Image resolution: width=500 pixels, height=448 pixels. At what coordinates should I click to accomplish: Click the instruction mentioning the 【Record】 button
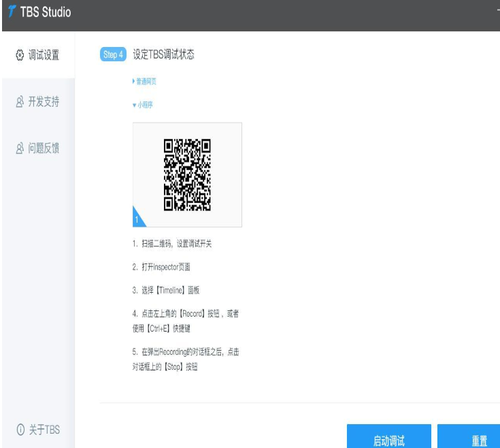tap(186, 321)
